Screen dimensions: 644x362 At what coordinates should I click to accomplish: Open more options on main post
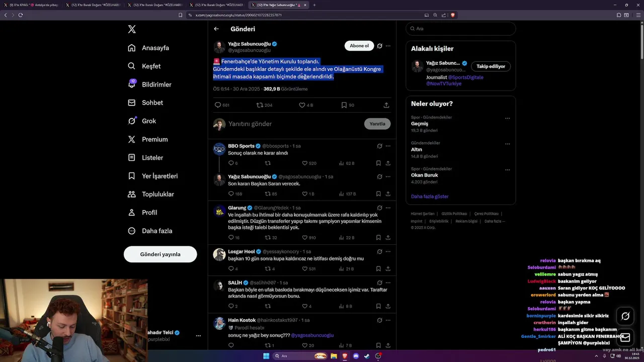point(388,46)
